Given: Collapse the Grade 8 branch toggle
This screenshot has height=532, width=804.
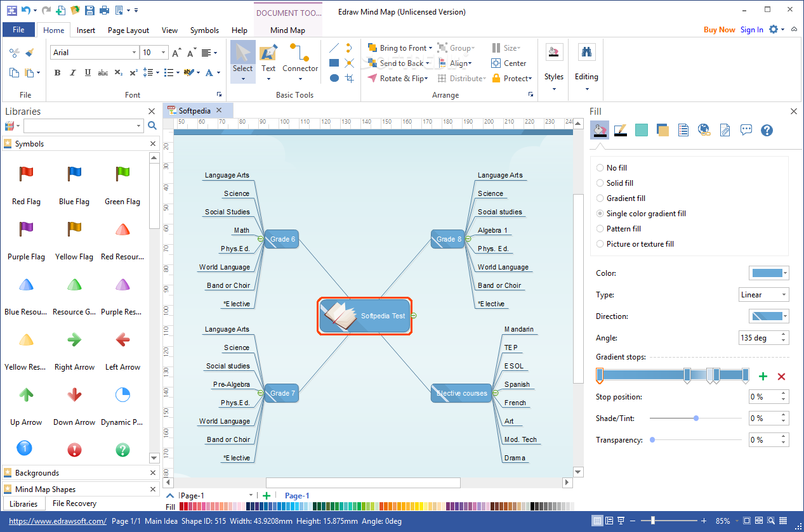Looking at the screenshot, I should (x=468, y=239).
